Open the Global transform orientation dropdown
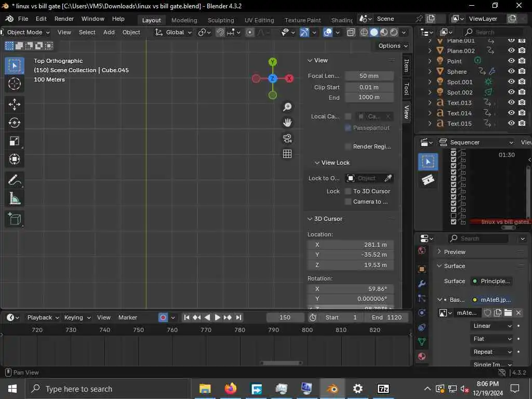532x399 pixels. coord(174,32)
